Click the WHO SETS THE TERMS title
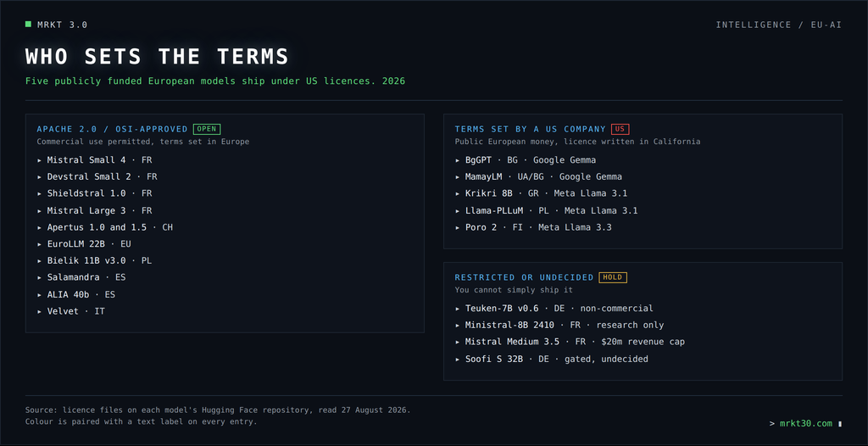This screenshot has height=446, width=868. (157, 57)
